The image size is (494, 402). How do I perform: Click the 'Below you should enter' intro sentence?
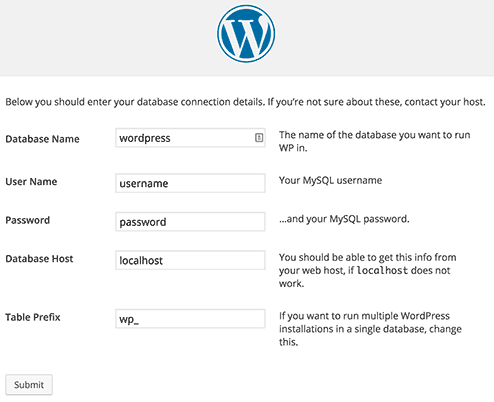(x=245, y=102)
